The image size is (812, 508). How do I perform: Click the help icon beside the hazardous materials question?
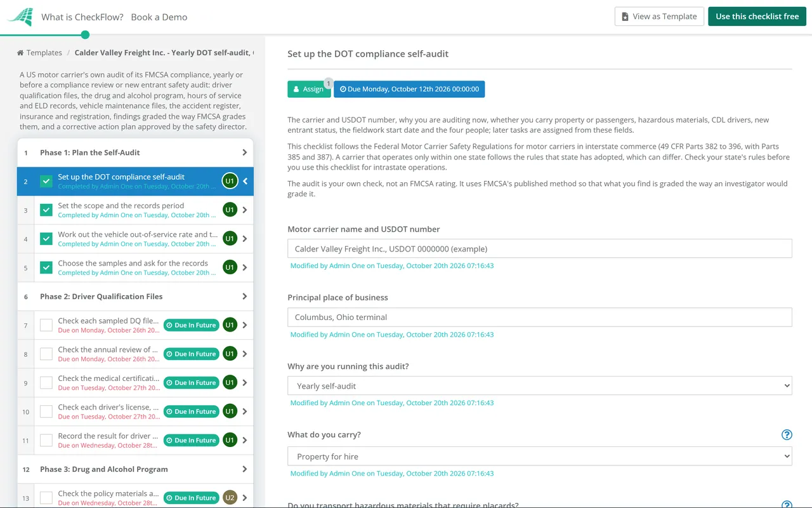[x=787, y=505]
